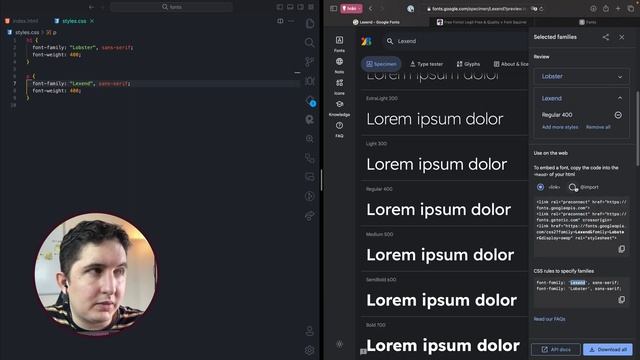Toggle Google Fonts theme settings icon
The height and width of the screenshot is (360, 640).
click(x=339, y=344)
